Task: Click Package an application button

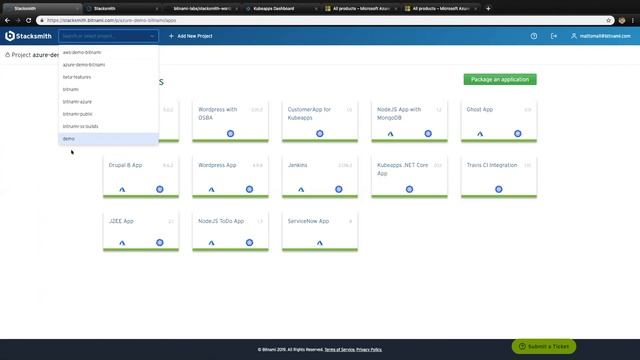Action: pos(500,79)
